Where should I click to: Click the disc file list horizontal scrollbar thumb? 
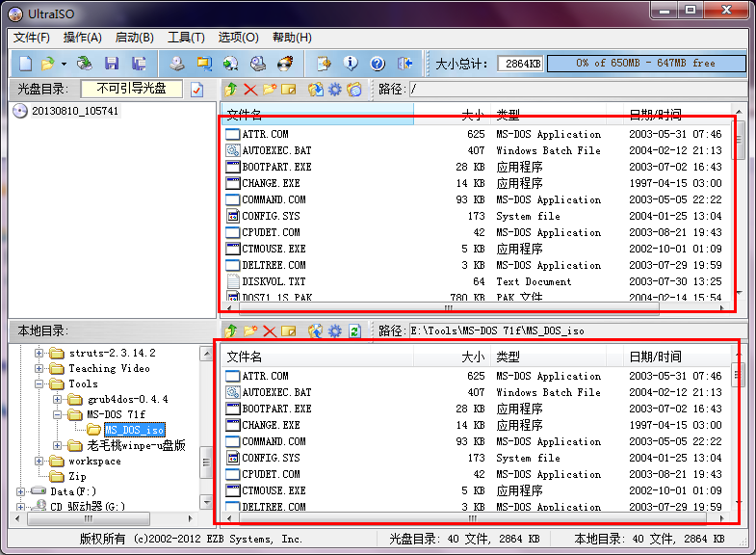[x=450, y=307]
